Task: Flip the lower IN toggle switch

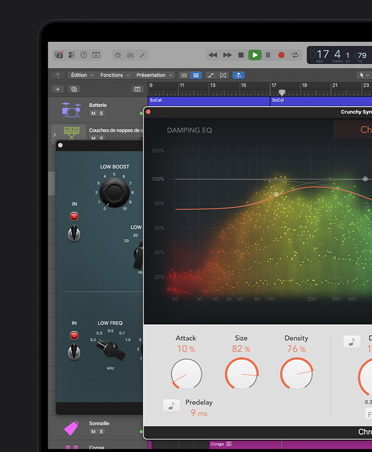Action: click(x=74, y=352)
